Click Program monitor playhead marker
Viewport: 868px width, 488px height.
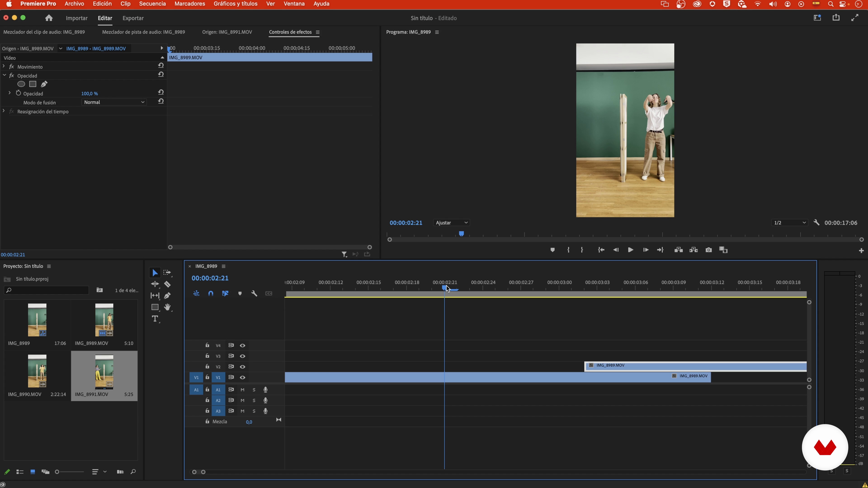click(461, 233)
